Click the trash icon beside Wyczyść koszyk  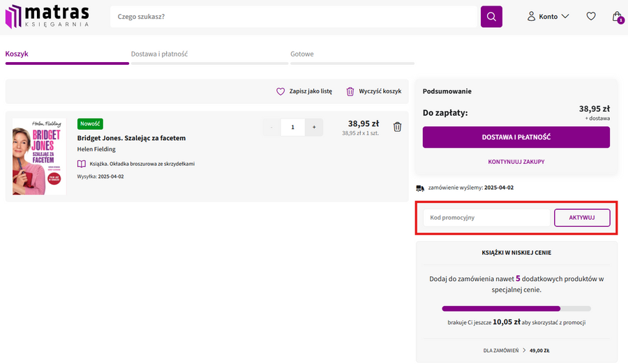pyautogui.click(x=350, y=91)
